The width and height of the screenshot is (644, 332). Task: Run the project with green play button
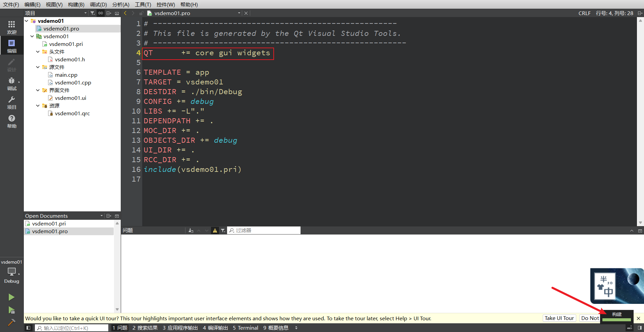11,297
